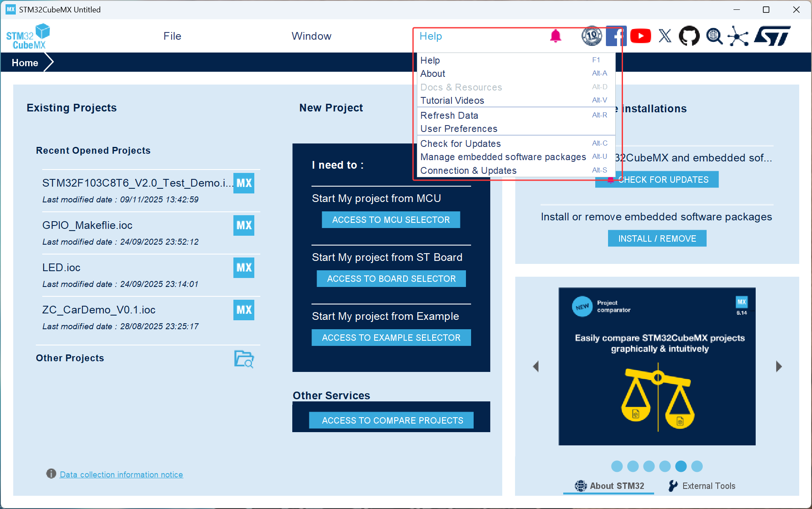
Task: Click Other Projects label
Action: coord(70,358)
